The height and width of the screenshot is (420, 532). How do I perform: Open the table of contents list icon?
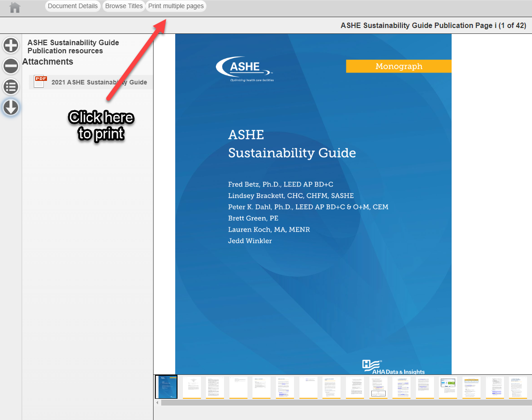pyautogui.click(x=11, y=87)
